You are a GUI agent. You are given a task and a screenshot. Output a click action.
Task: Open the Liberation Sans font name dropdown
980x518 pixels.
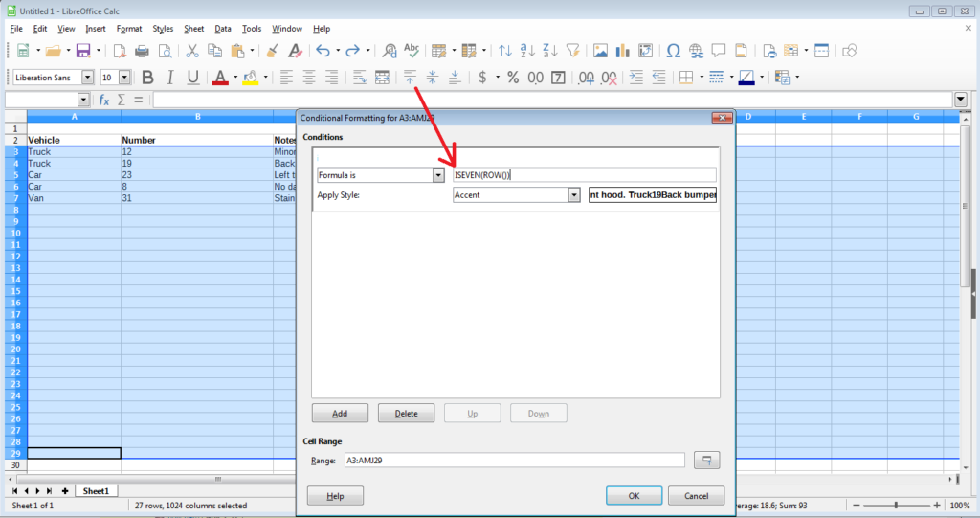88,78
